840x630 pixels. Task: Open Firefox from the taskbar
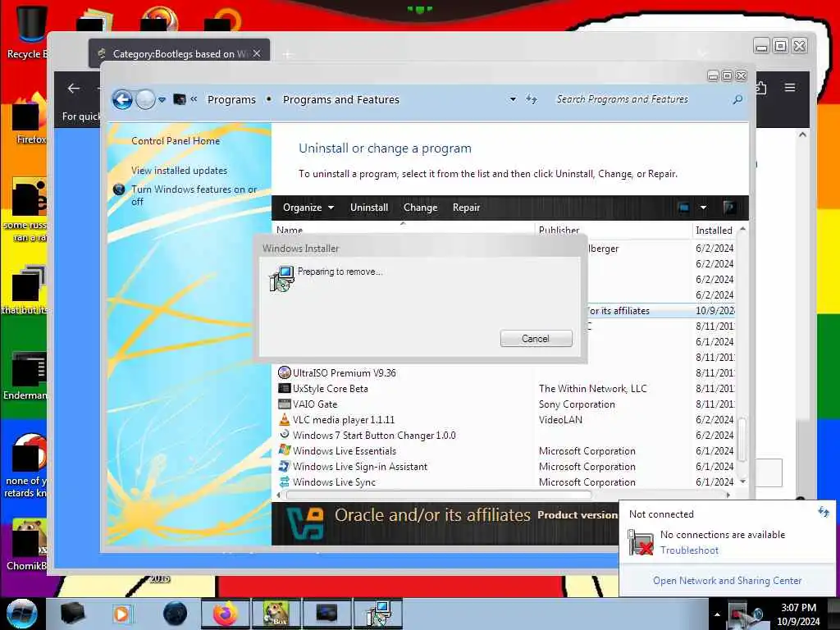[x=225, y=614]
